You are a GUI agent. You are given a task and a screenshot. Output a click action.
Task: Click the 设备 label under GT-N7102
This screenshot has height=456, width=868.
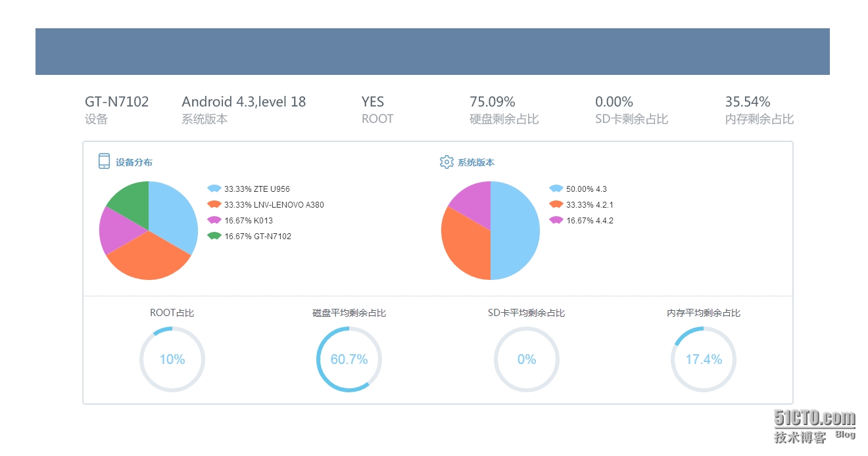pos(96,119)
